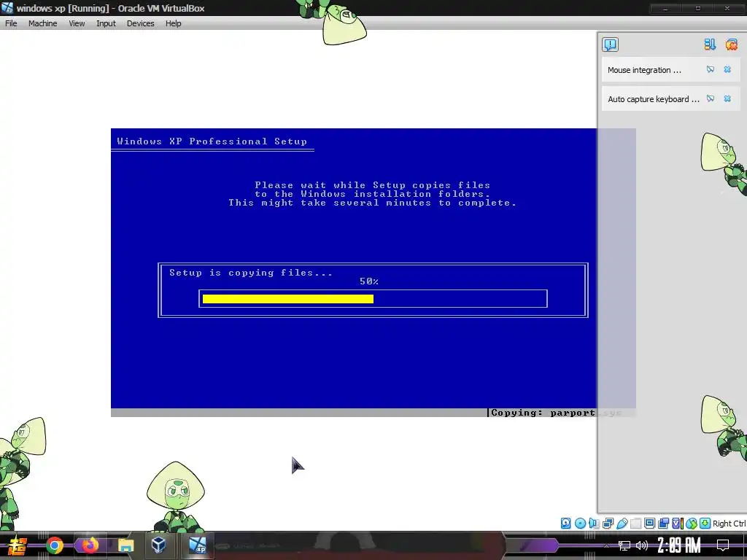Open the Input menu

(106, 23)
